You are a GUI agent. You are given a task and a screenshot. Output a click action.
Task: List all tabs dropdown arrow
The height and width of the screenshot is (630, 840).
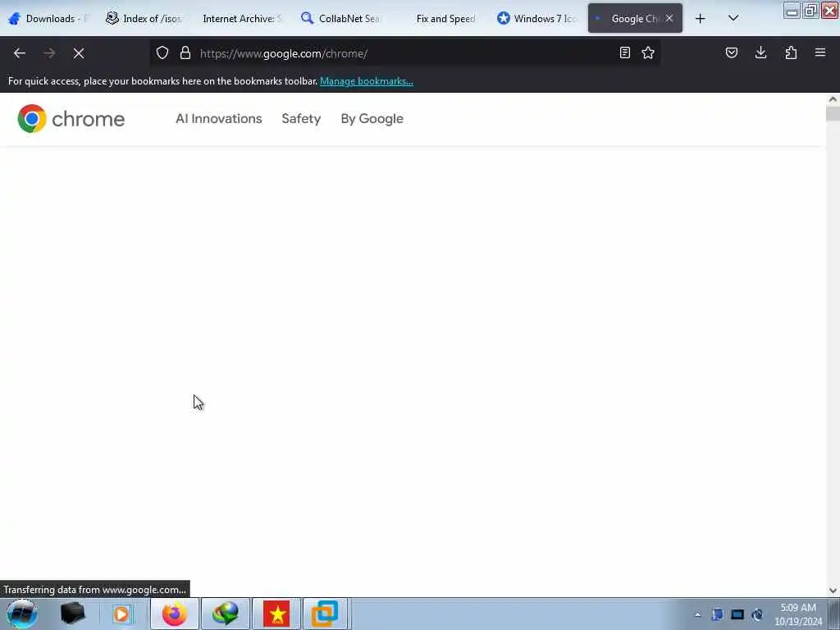click(x=733, y=18)
